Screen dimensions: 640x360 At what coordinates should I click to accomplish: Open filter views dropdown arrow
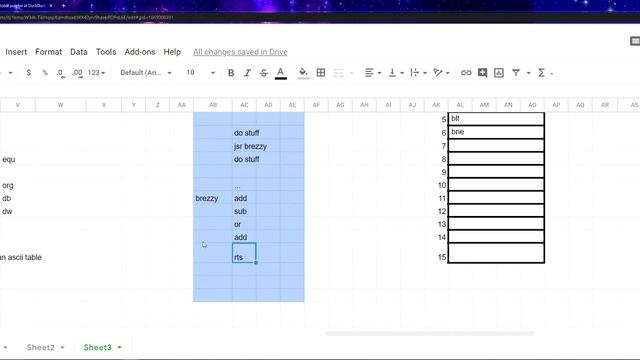coord(529,73)
